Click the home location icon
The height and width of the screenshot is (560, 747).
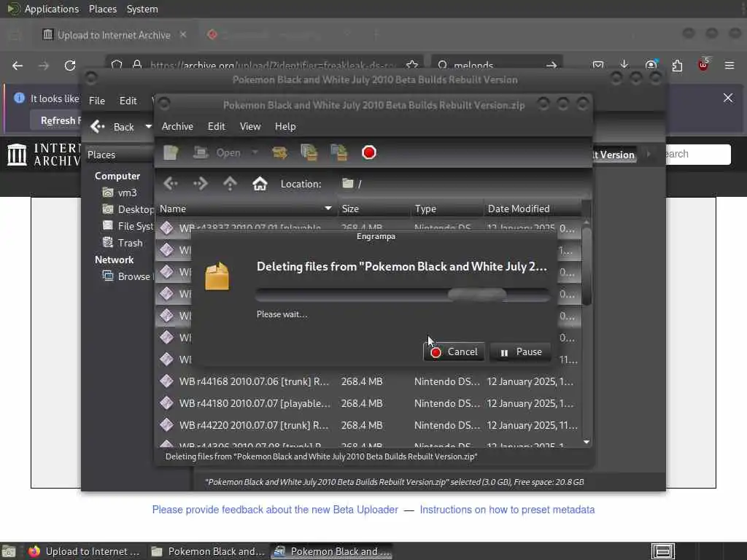[260, 184]
